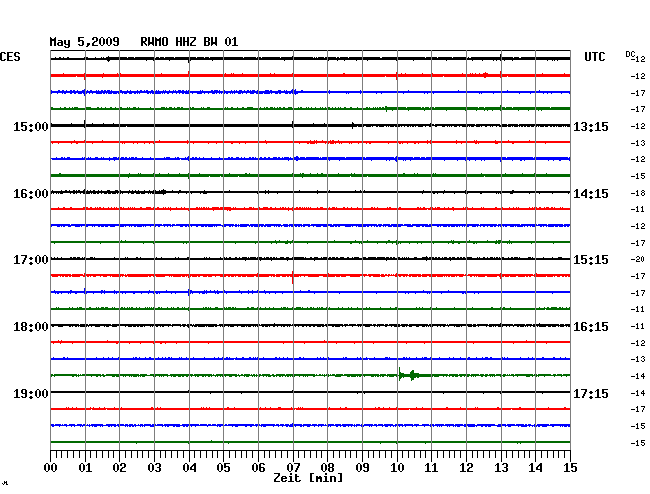
Task: Select the 17:00 local time label
Action: [x=31, y=260]
